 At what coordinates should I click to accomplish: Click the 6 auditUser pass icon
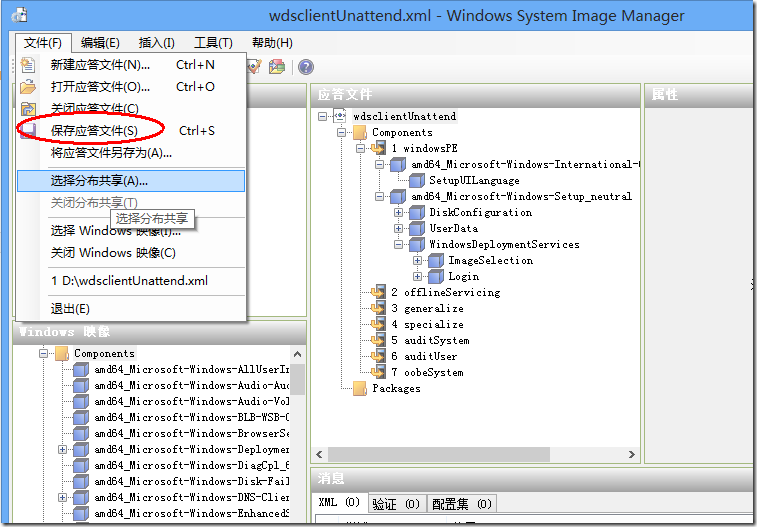tap(378, 356)
